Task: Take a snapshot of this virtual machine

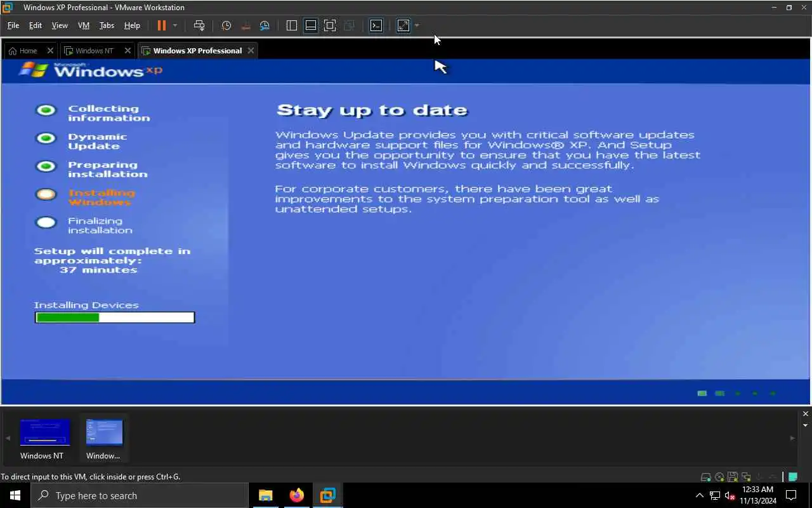Action: tap(226, 25)
